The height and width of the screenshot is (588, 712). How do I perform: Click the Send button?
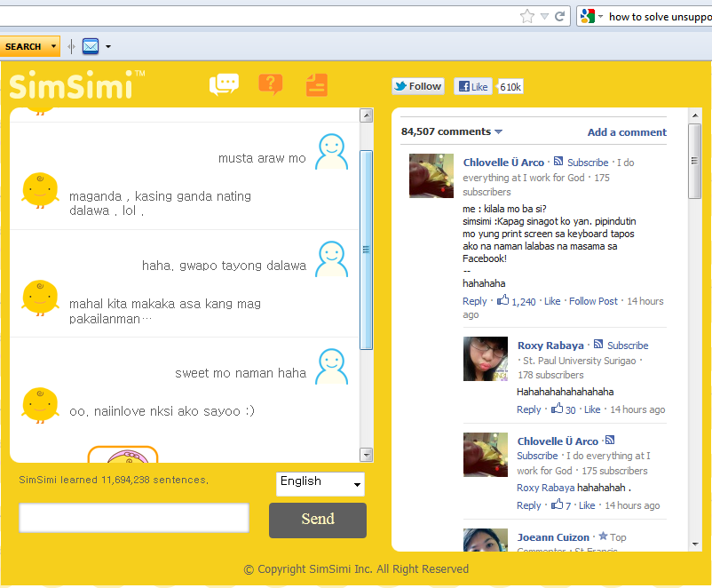click(x=318, y=520)
